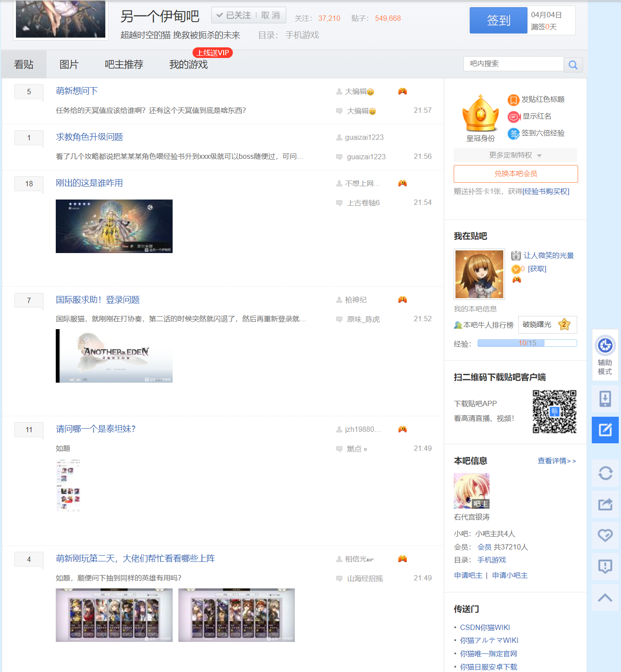Click 取消 to unfollow the bar
This screenshot has height=672, width=621.
coord(270,15)
